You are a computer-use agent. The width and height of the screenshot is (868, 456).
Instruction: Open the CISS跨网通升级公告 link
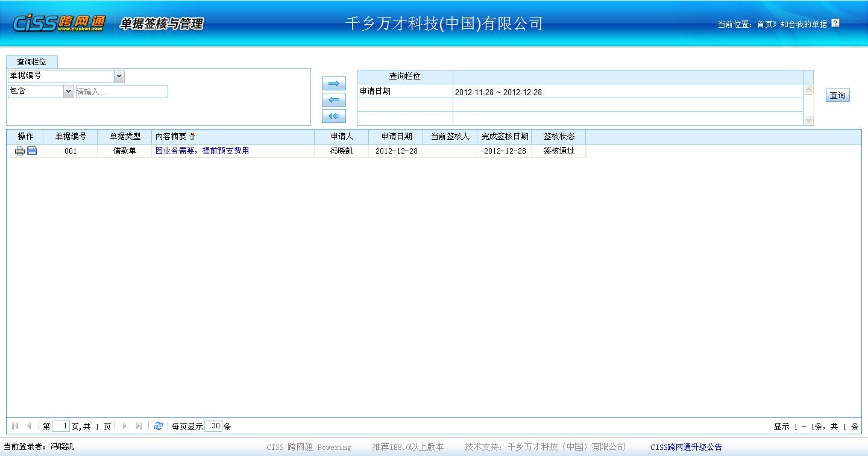pyautogui.click(x=686, y=447)
